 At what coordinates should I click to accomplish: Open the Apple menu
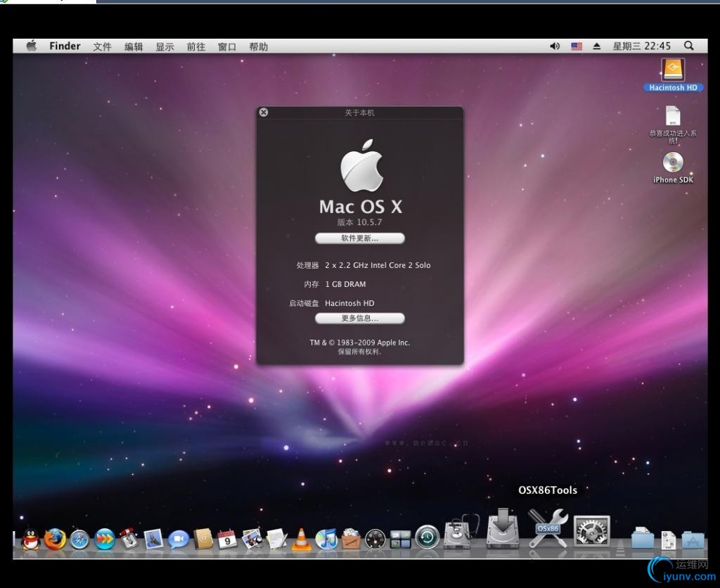[31, 46]
